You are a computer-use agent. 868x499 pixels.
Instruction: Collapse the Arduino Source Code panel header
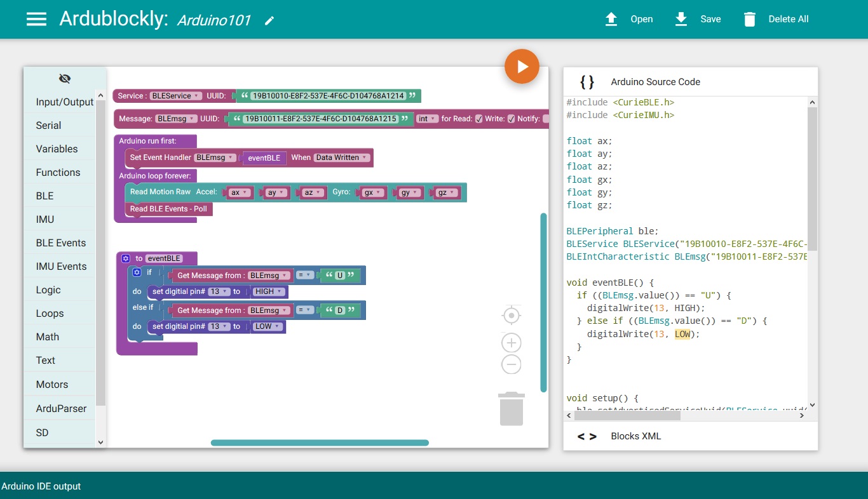(691, 82)
